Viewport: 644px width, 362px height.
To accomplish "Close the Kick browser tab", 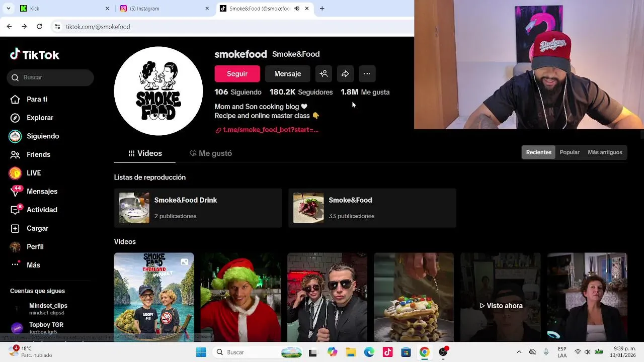I will (107, 9).
